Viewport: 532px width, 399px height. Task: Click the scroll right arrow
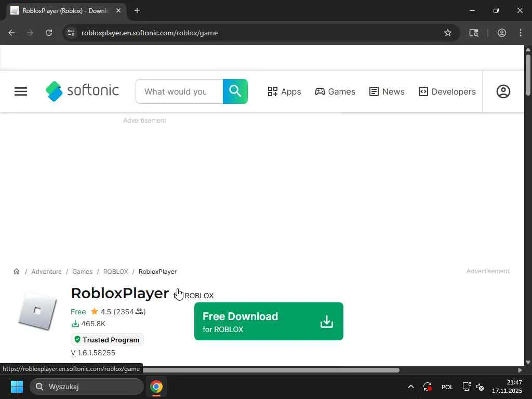click(520, 370)
